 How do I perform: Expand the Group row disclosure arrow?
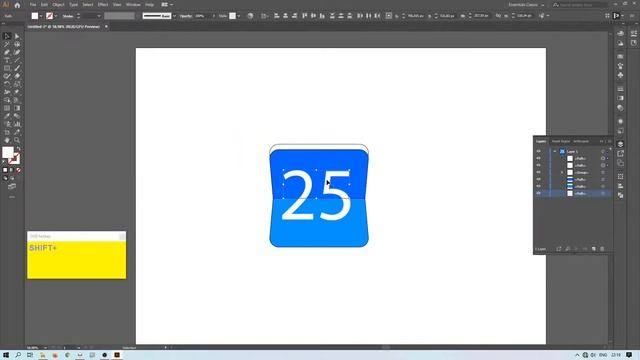pyautogui.click(x=562, y=172)
